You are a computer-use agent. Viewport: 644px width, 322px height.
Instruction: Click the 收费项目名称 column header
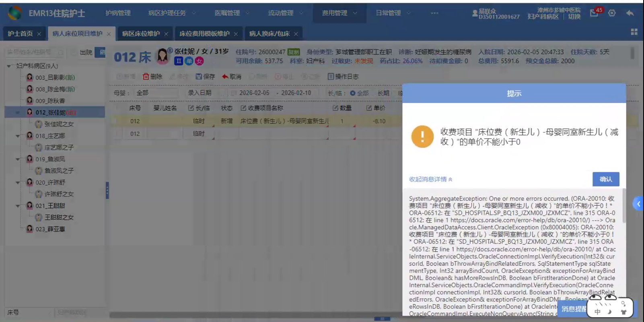click(x=265, y=108)
